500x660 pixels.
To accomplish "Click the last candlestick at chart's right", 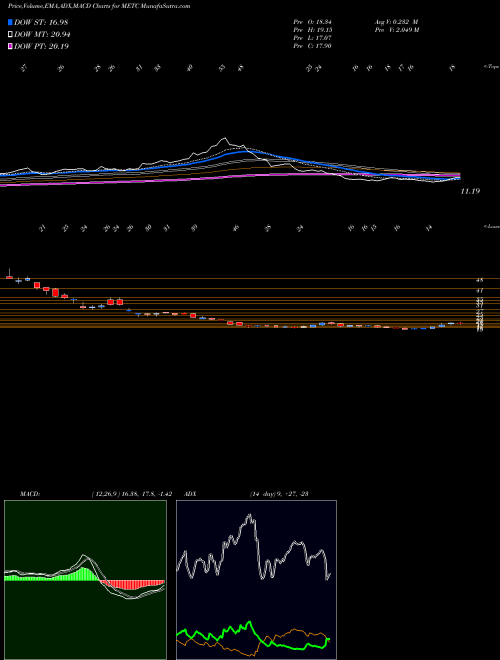I will tap(461, 323).
